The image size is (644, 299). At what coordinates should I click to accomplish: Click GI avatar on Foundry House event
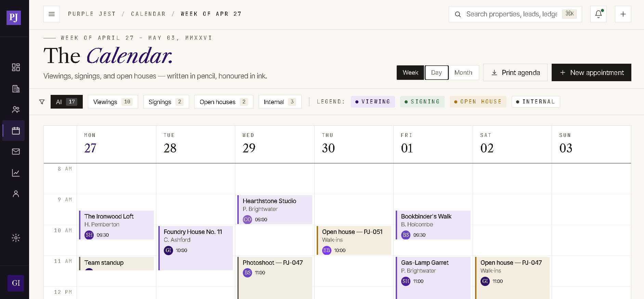click(168, 250)
